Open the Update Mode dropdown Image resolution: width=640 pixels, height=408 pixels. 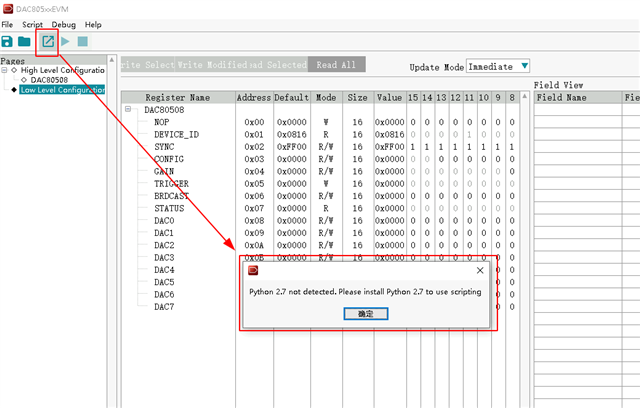click(498, 66)
